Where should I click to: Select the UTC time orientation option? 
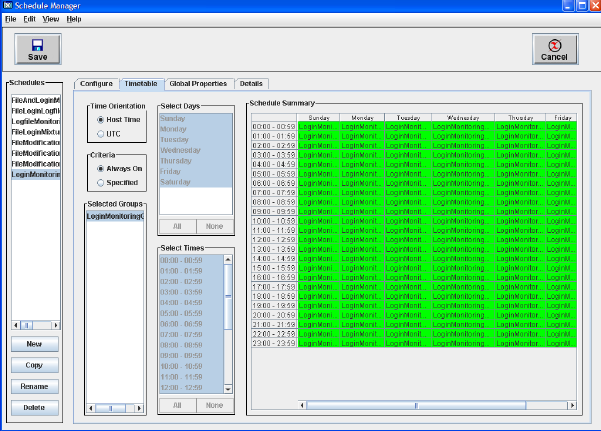(x=100, y=133)
